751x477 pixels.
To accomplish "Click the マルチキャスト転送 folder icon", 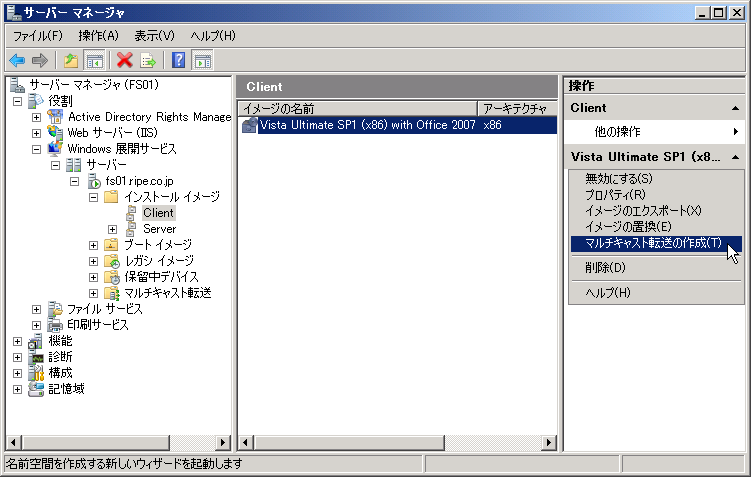I will tap(112, 293).
